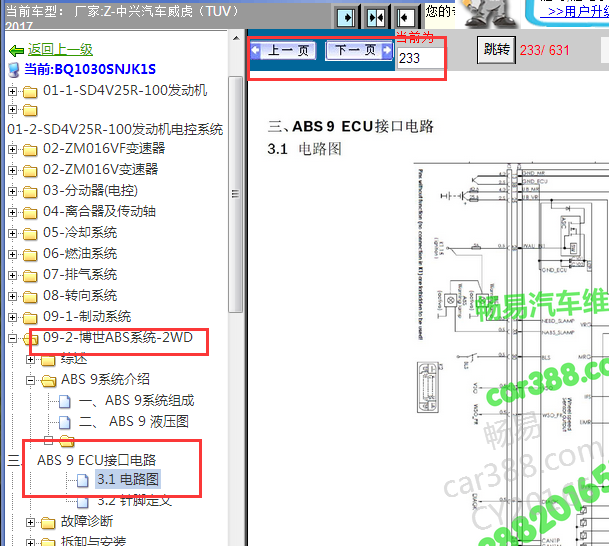609x546 pixels.
Task: Go to next page with 下一页
Action: (359, 50)
